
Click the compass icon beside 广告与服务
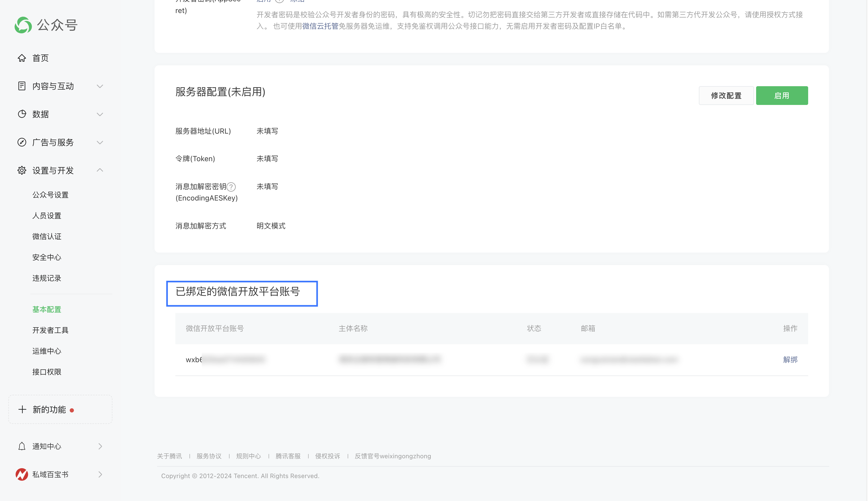(x=22, y=142)
